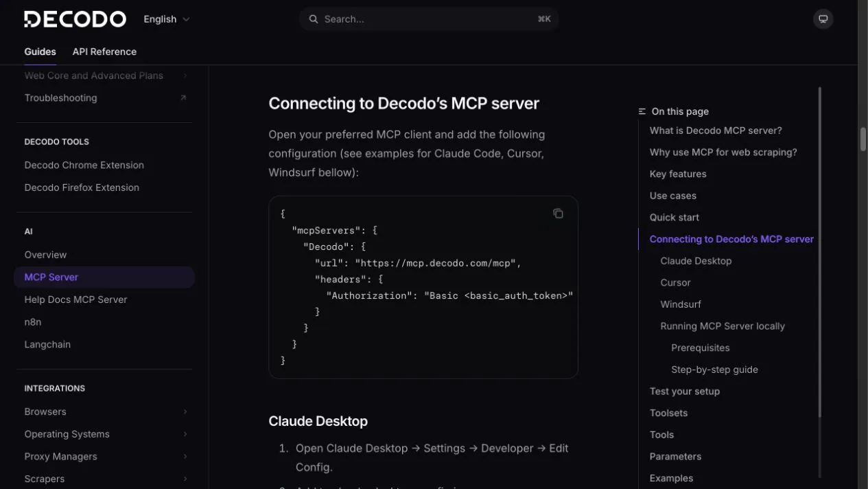Open Troubleshooting external link arrow
The width and height of the screenshot is (868, 489).
click(183, 98)
